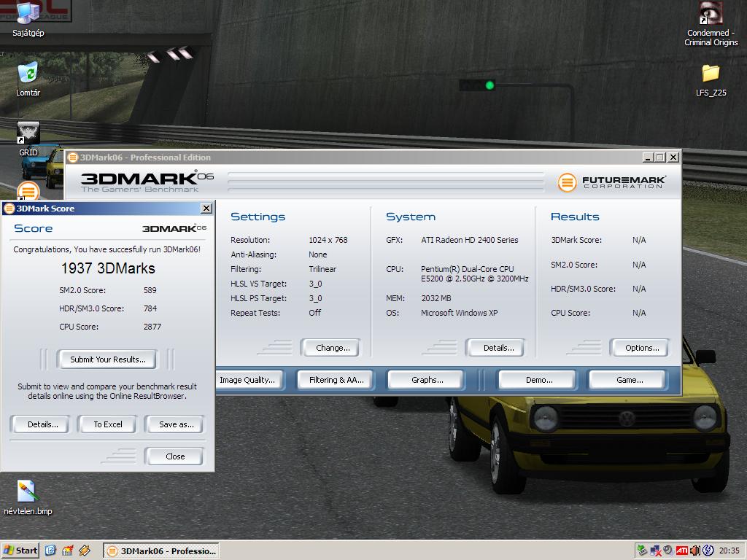
Task: Open the Lomtár recycle bin icon
Action: (x=28, y=79)
